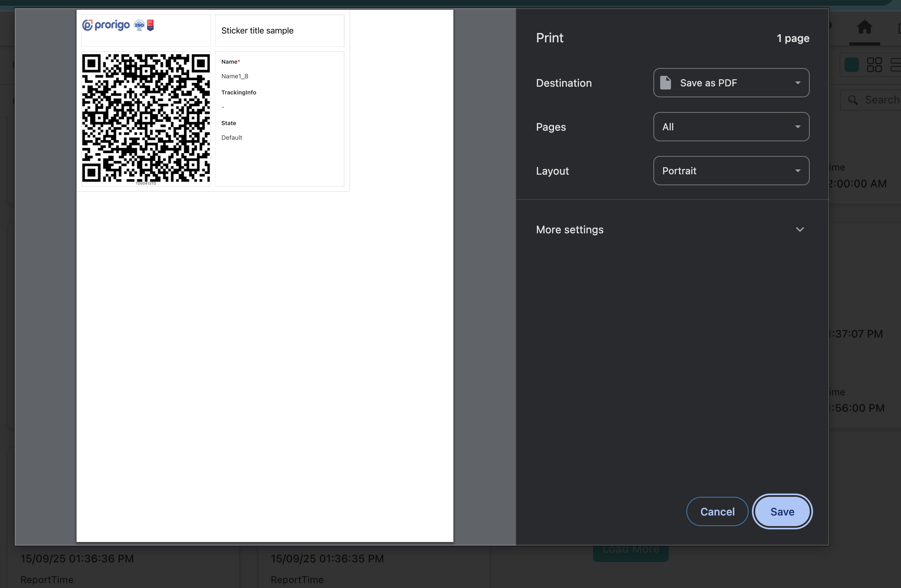Click the 'Sticker title sample' text in the preview
Screen dimensions: 901x588
click(257, 31)
